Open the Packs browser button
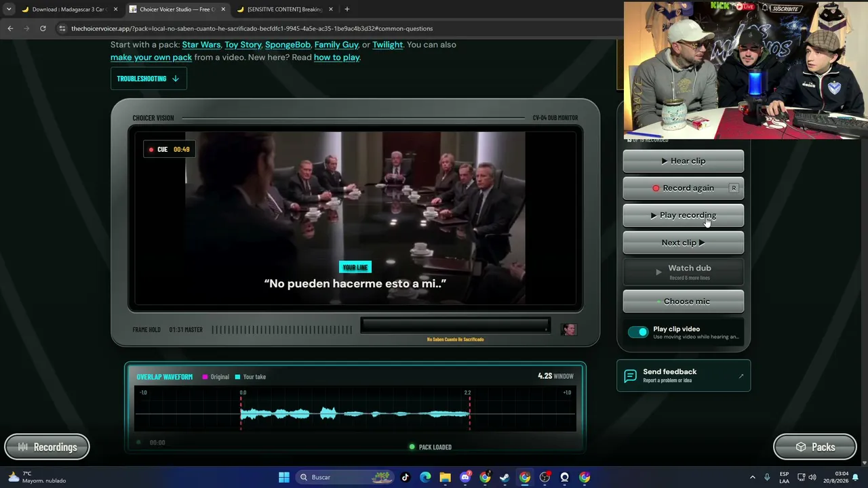This screenshot has height=488, width=868. point(815,447)
